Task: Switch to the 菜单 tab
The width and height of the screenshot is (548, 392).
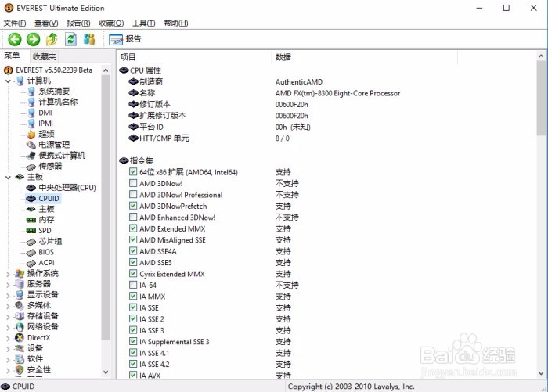Action: point(13,56)
